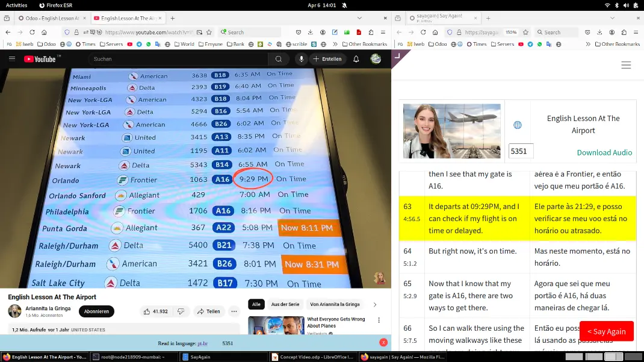Close the 'Read in language' blue bar

click(383, 342)
